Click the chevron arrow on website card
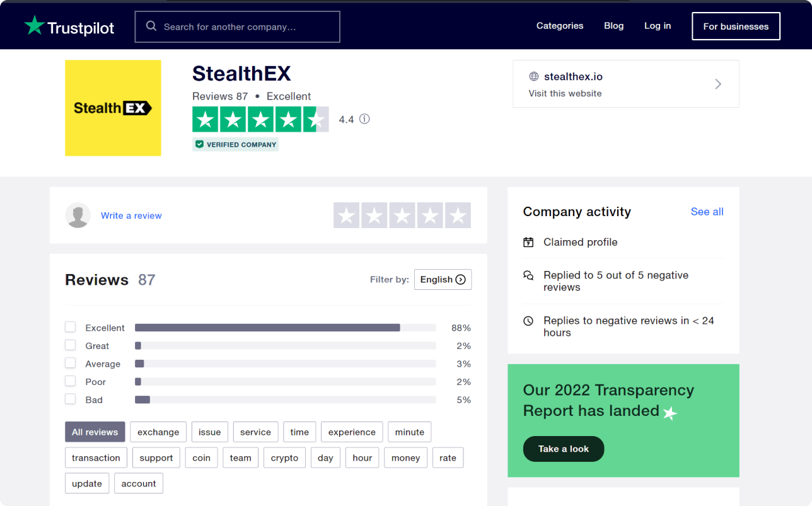812x506 pixels. (x=718, y=84)
